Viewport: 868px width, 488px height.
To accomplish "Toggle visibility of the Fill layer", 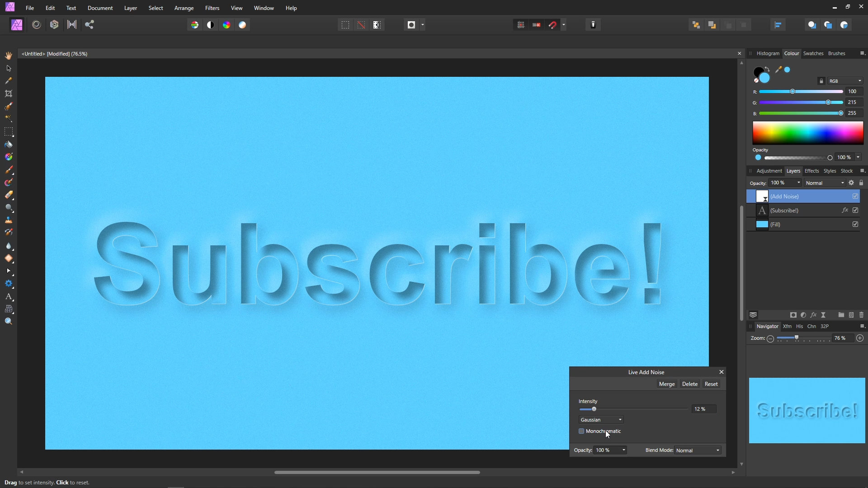I will (x=855, y=224).
